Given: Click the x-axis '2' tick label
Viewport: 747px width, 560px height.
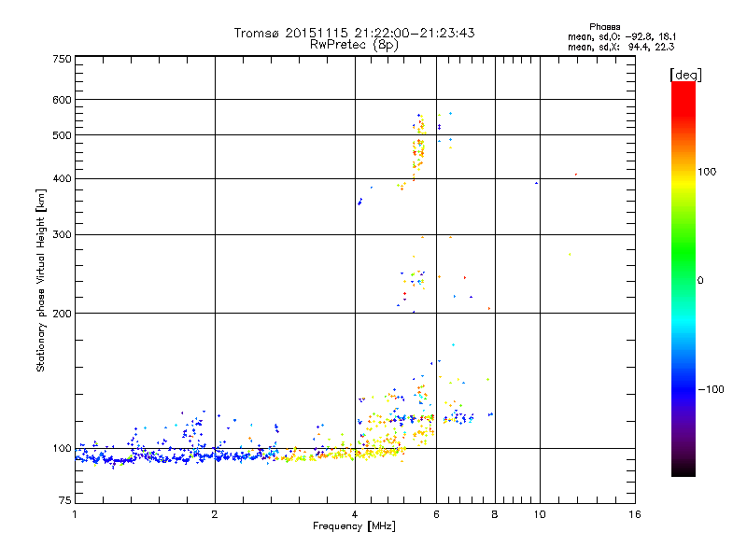Looking at the screenshot, I should [x=215, y=514].
